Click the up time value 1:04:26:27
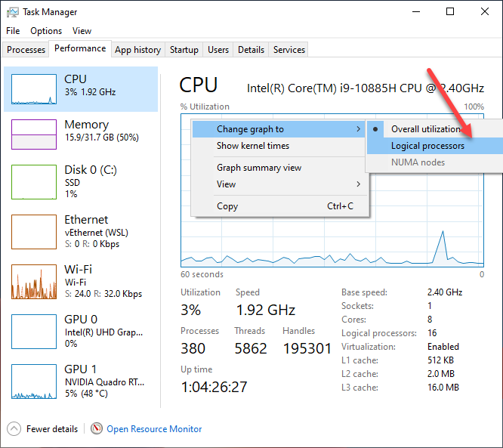The width and height of the screenshot is (503, 448). pyautogui.click(x=214, y=387)
